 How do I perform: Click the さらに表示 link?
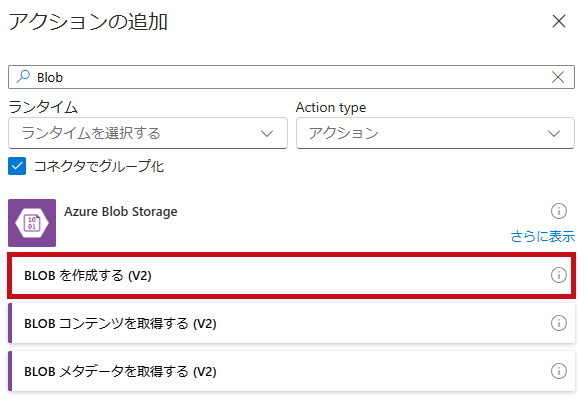point(542,236)
